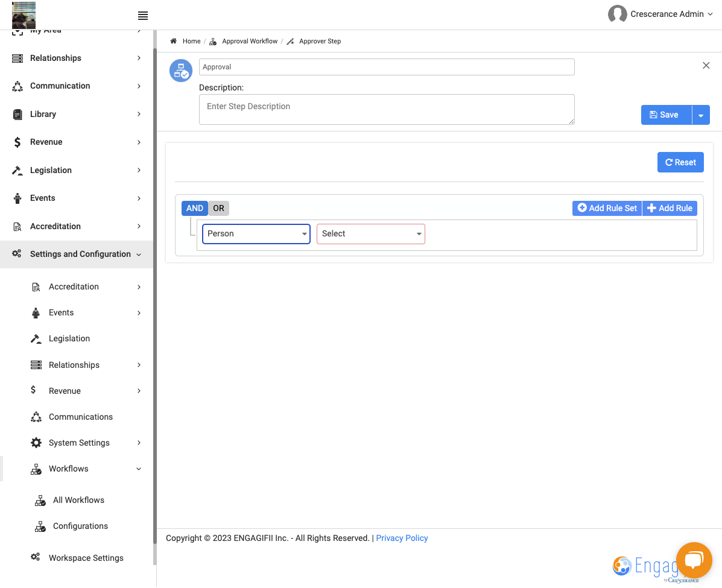722x588 pixels.
Task: Click the user avatar icon
Action: click(x=618, y=14)
